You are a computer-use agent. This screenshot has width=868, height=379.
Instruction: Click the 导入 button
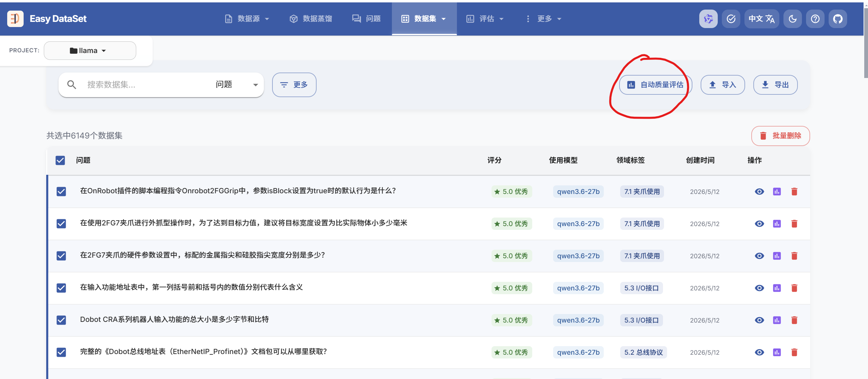[x=723, y=84]
